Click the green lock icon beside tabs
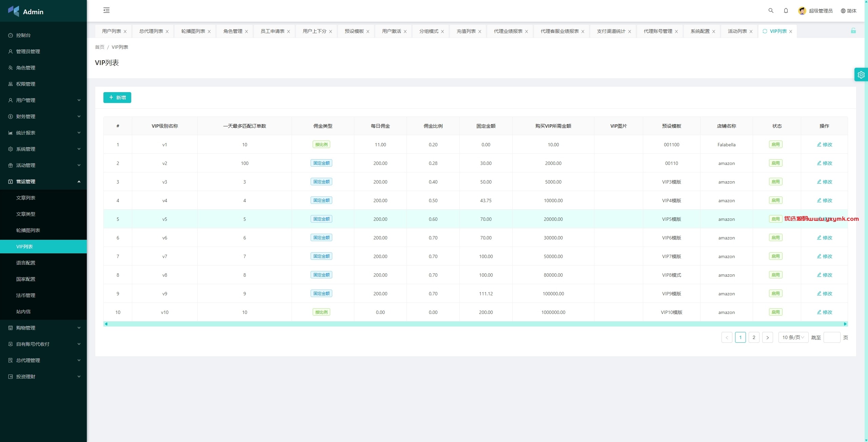Viewport: 868px width, 442px height. (x=853, y=31)
